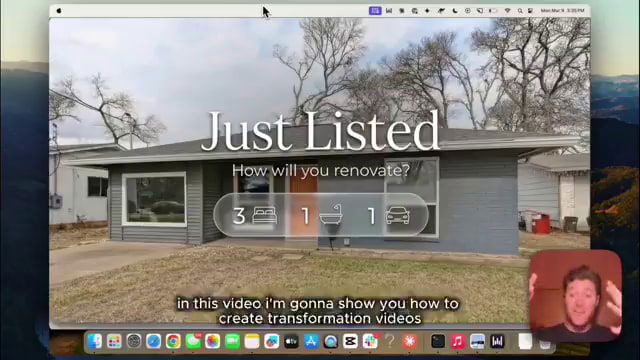
Task: Open FaceTime from the Dock
Action: pos(232,341)
